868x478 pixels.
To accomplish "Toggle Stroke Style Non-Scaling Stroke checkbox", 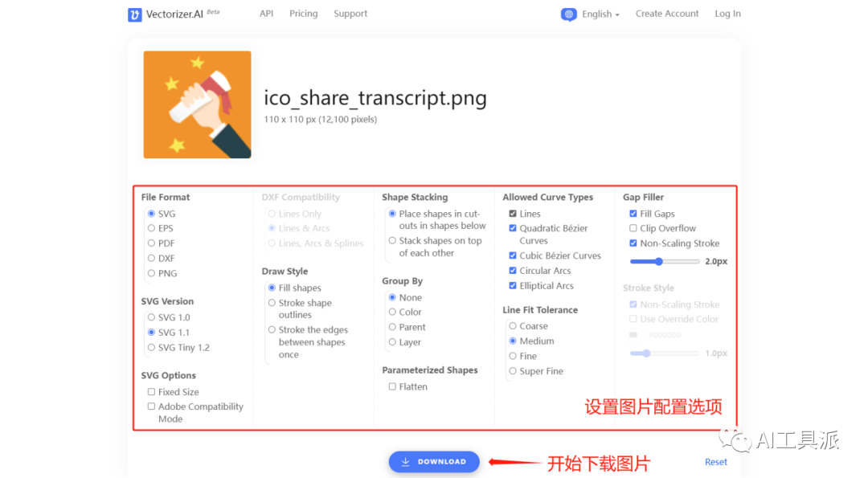I will coord(633,304).
